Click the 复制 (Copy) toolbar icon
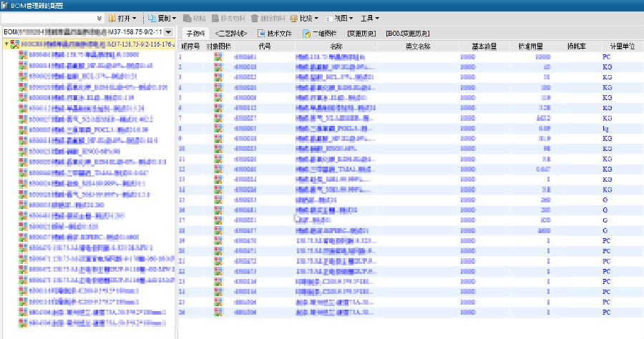Viewport: 644px width, 339px height. [151, 18]
